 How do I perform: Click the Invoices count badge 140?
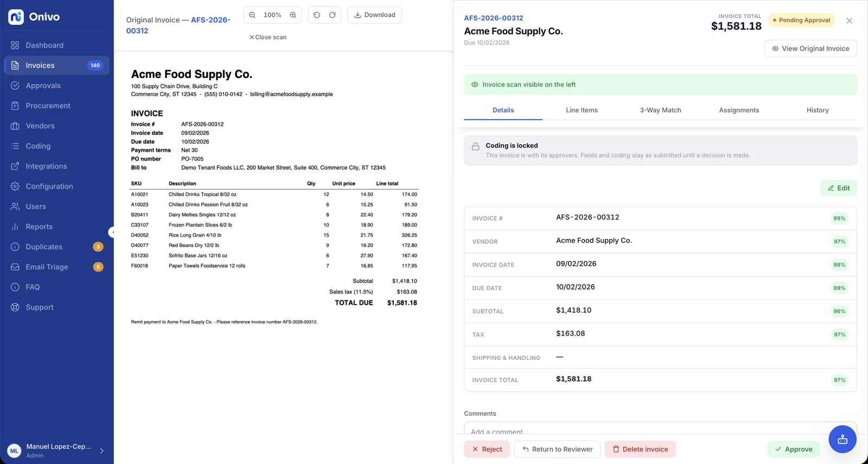click(x=95, y=66)
